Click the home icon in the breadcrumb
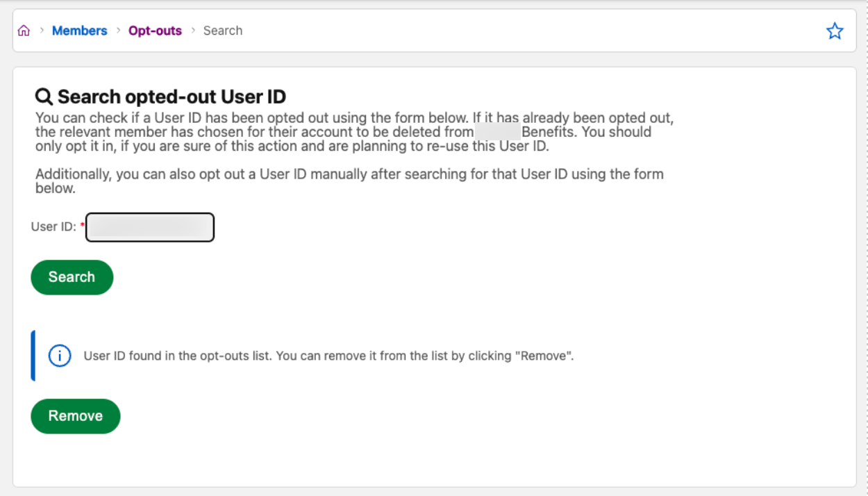Screen dimensions: 868x496 (25, 30)
